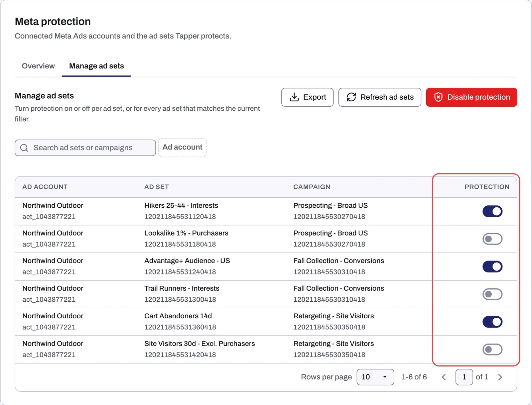Enable protection for Lookalike 1% - Purchasers
This screenshot has width=532, height=405.
tap(492, 239)
